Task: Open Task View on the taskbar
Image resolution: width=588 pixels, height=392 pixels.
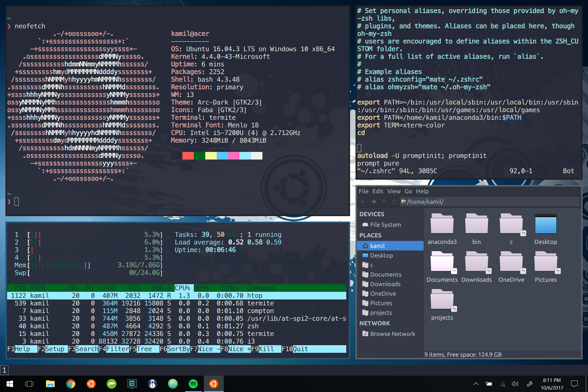Action: point(29,384)
